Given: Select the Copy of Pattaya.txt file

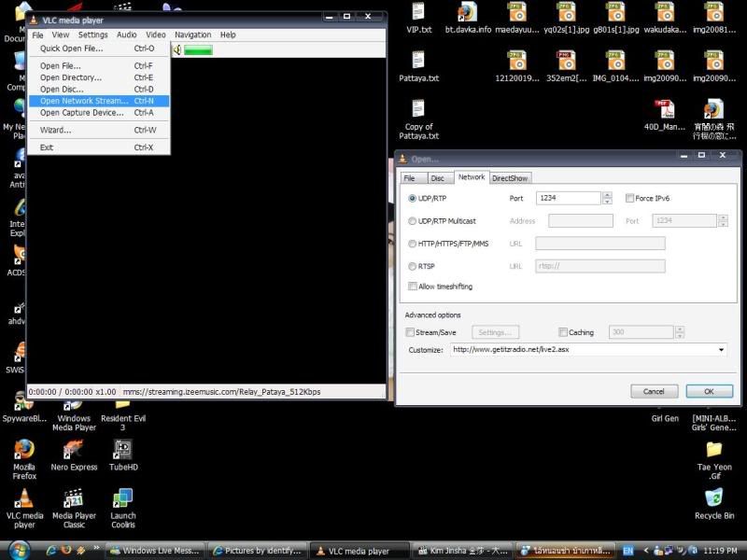Looking at the screenshot, I should (418, 119).
